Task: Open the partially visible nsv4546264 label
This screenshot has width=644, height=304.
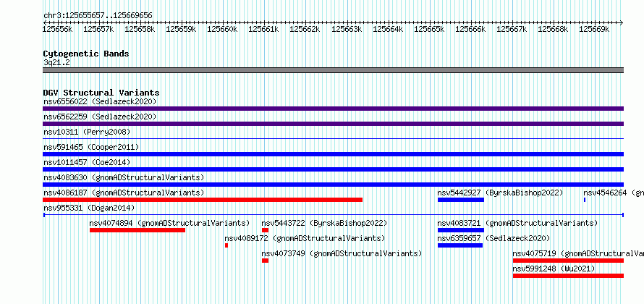Action: tap(613, 193)
